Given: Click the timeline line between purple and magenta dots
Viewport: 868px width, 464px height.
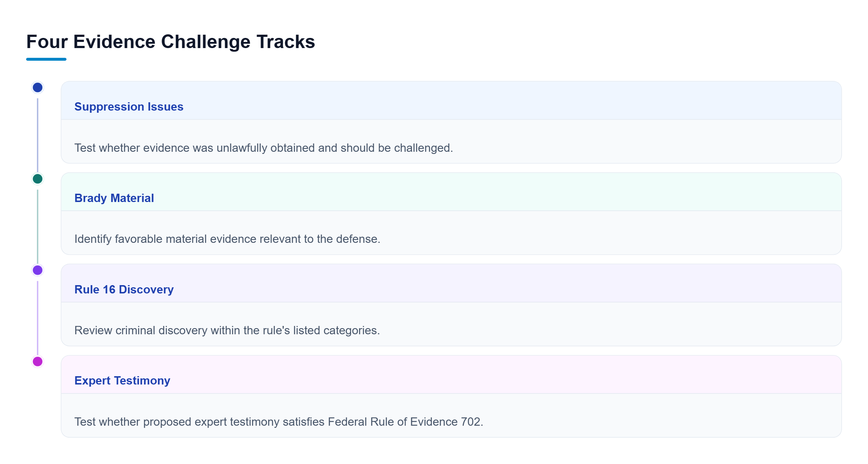Looking at the screenshot, I should pyautogui.click(x=38, y=318).
